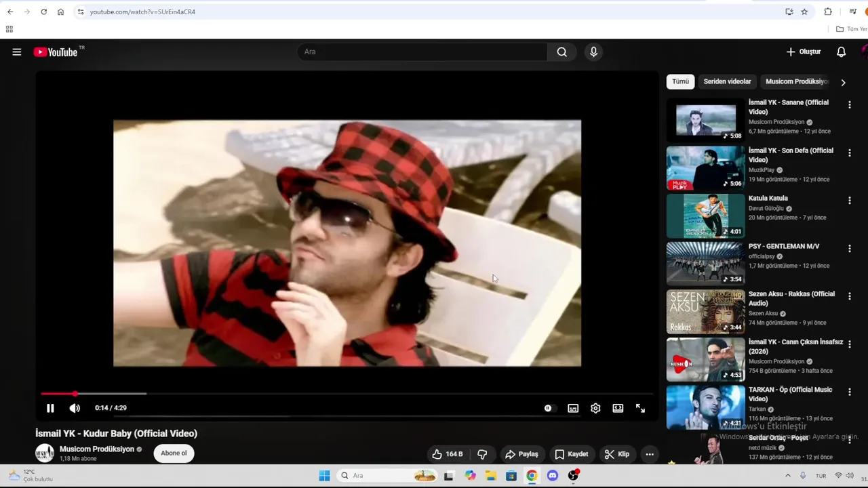
Task: Open Katula Katula video thumbnail
Action: pos(705,216)
